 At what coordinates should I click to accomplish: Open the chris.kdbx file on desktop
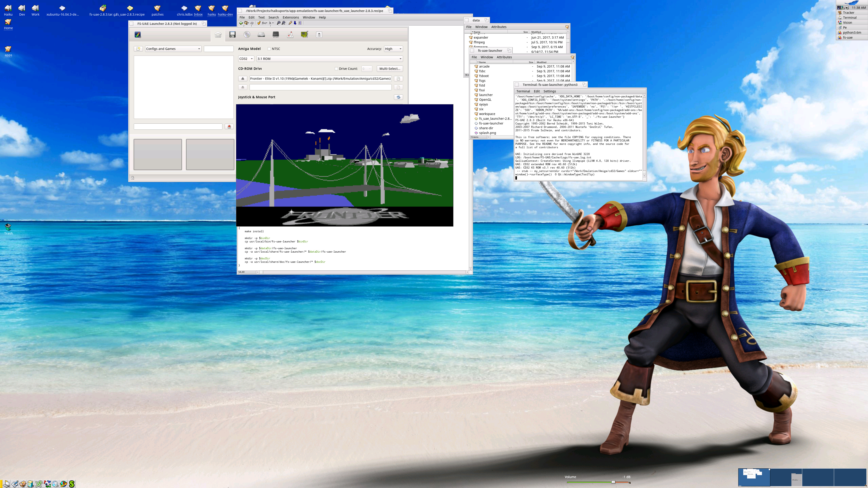(184, 10)
